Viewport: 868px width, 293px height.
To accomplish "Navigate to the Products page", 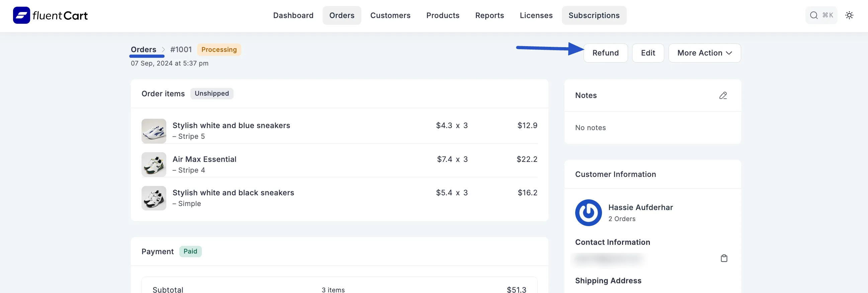I will point(442,15).
